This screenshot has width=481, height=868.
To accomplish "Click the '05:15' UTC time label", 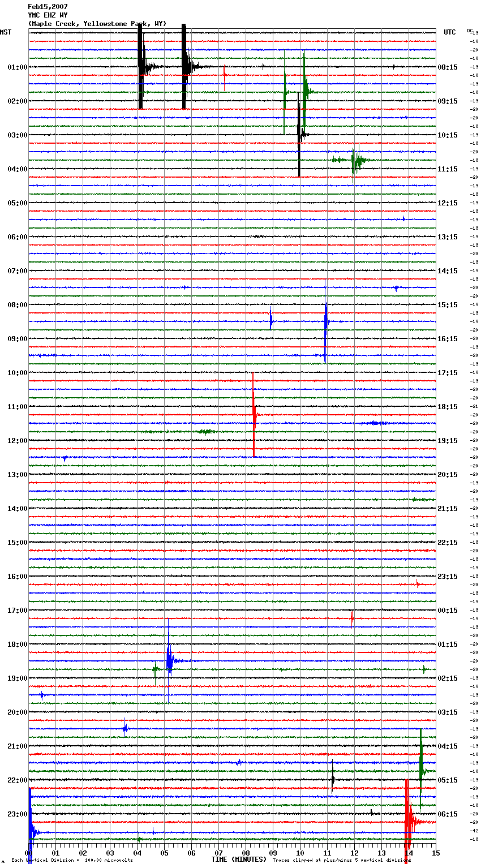I will [448, 780].
